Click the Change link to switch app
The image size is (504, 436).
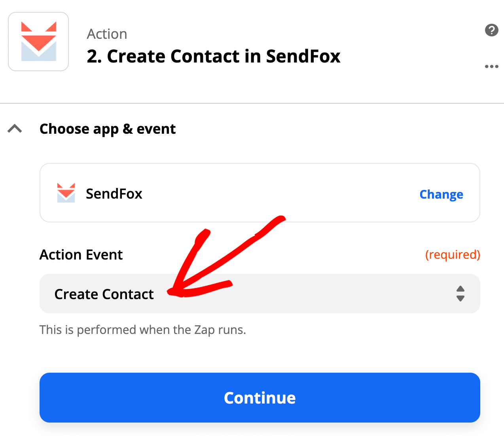(x=441, y=194)
